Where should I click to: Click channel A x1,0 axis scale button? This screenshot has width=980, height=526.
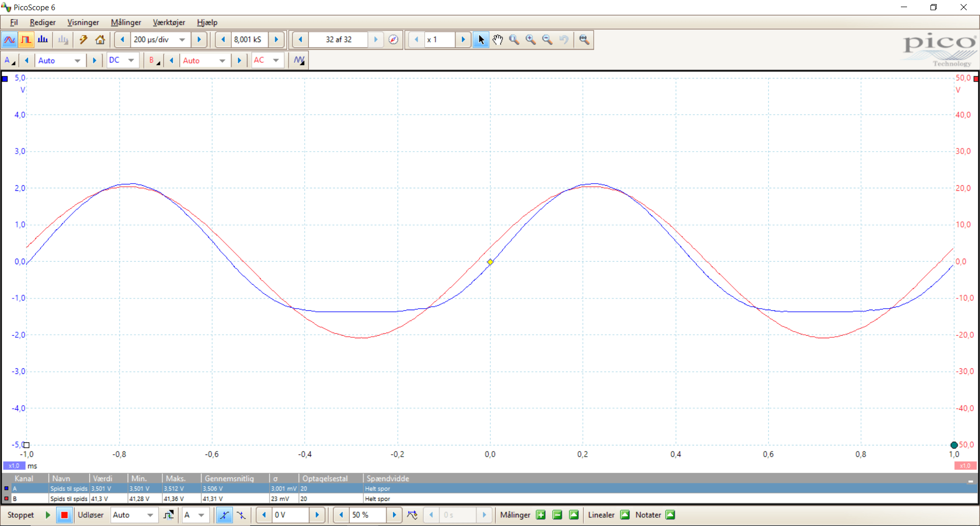click(14, 466)
